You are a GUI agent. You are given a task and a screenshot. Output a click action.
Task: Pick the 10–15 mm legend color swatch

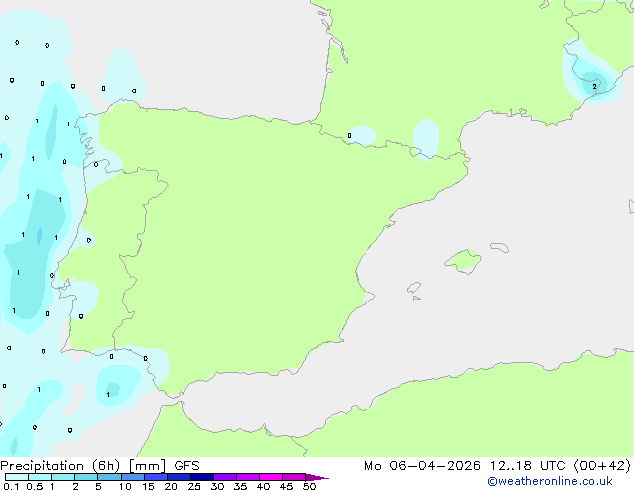coord(132,477)
